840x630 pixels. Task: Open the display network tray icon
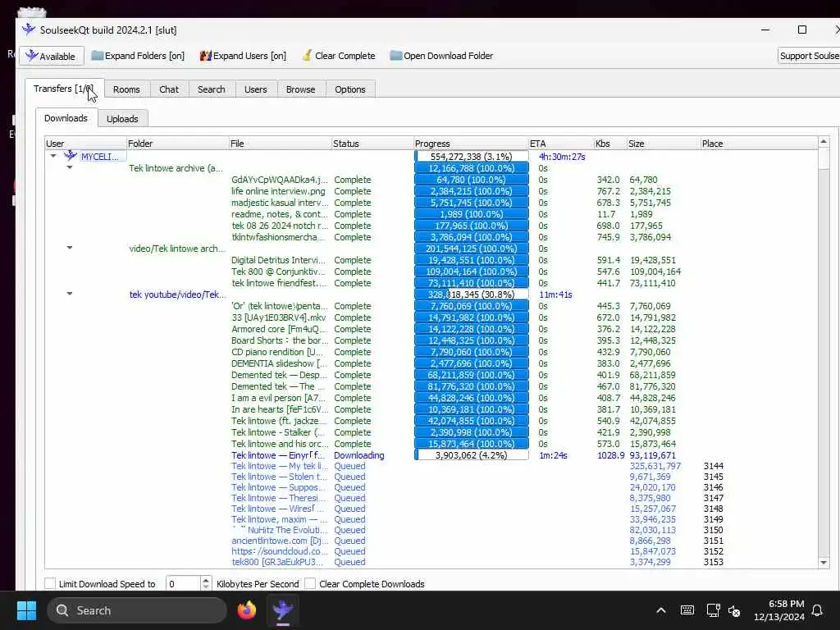point(713,610)
